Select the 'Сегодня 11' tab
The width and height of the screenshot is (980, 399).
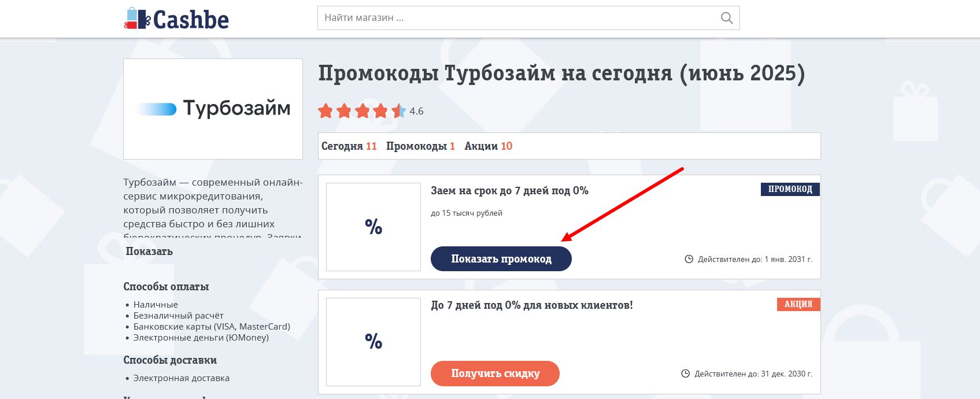349,146
